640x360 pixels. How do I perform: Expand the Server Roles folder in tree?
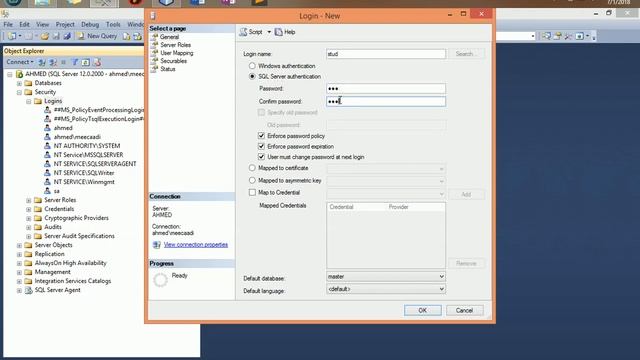point(29,200)
